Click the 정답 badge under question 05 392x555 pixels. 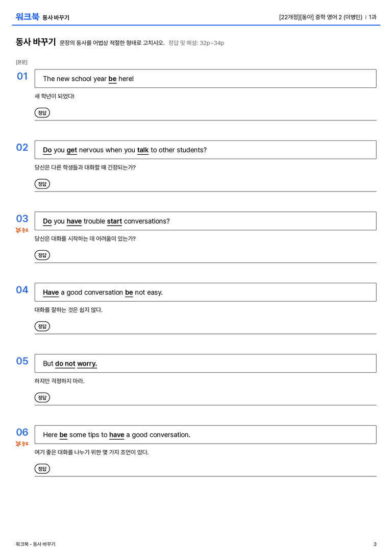click(x=42, y=398)
